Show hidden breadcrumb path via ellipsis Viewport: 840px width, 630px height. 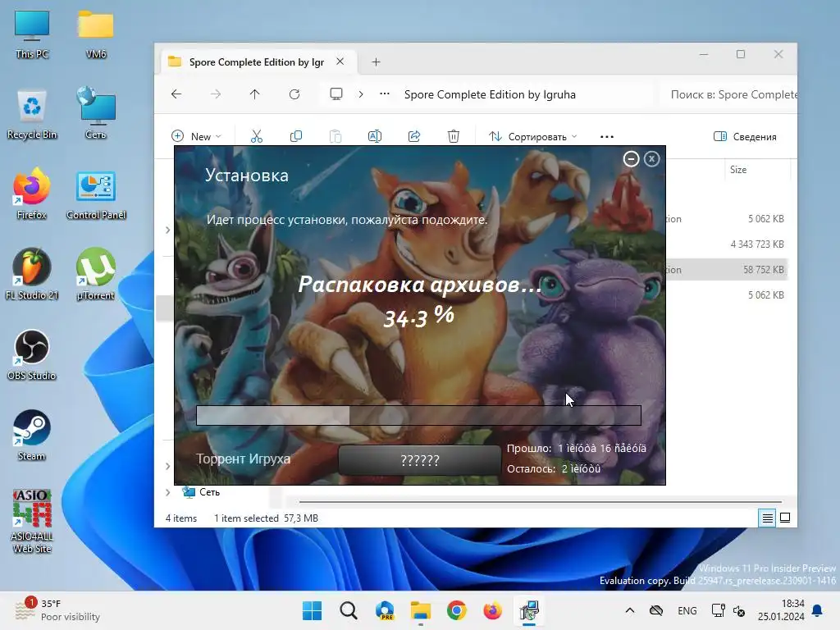click(x=385, y=94)
